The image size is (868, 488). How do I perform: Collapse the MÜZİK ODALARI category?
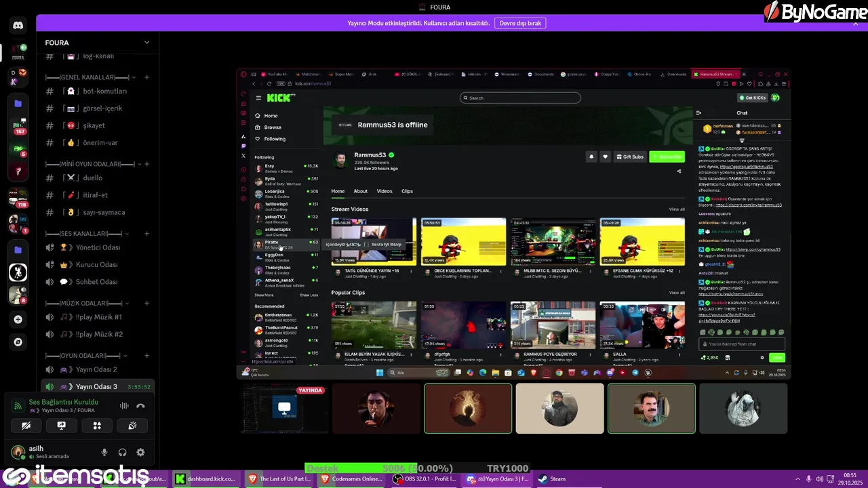[x=88, y=303]
